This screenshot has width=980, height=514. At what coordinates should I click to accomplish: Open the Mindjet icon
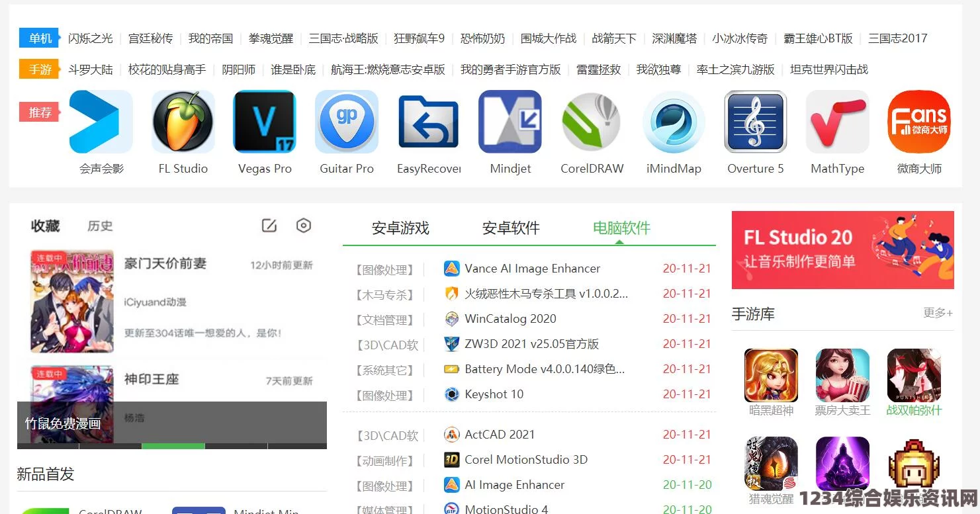tap(510, 122)
